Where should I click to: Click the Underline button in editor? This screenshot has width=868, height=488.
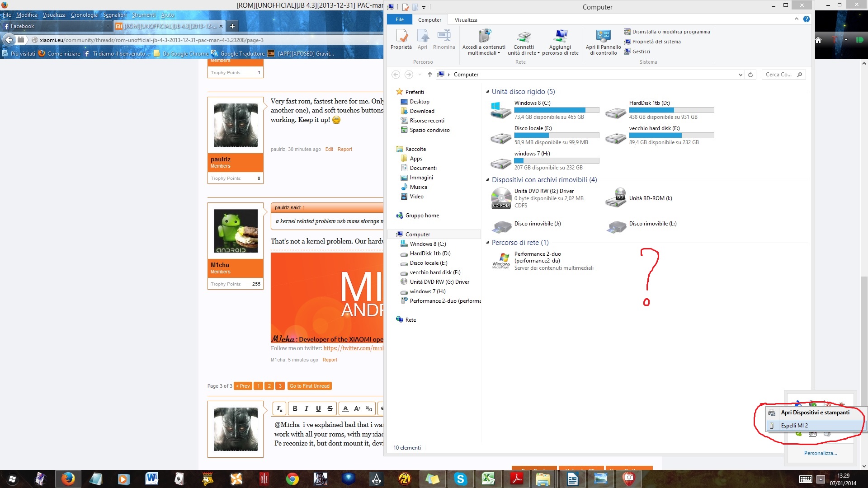click(318, 408)
